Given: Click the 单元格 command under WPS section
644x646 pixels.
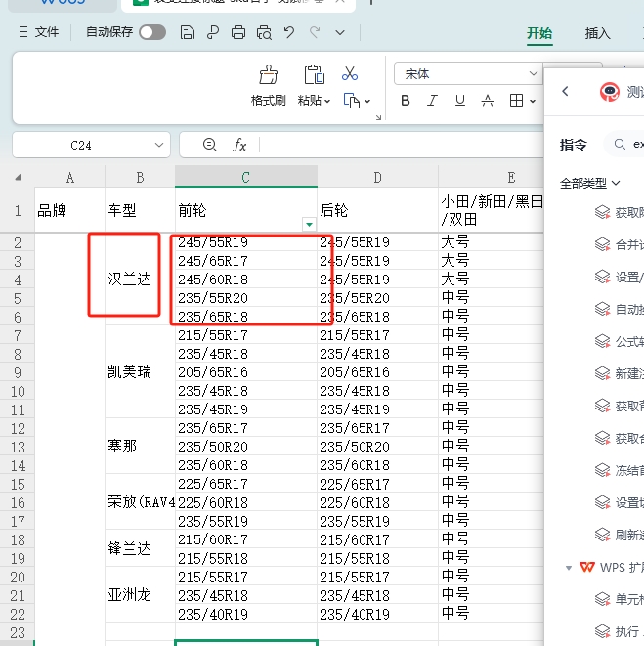Looking at the screenshot, I should (x=619, y=599).
